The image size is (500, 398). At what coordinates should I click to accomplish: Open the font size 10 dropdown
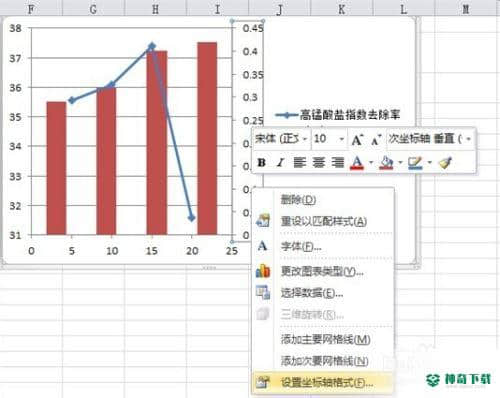click(341, 139)
